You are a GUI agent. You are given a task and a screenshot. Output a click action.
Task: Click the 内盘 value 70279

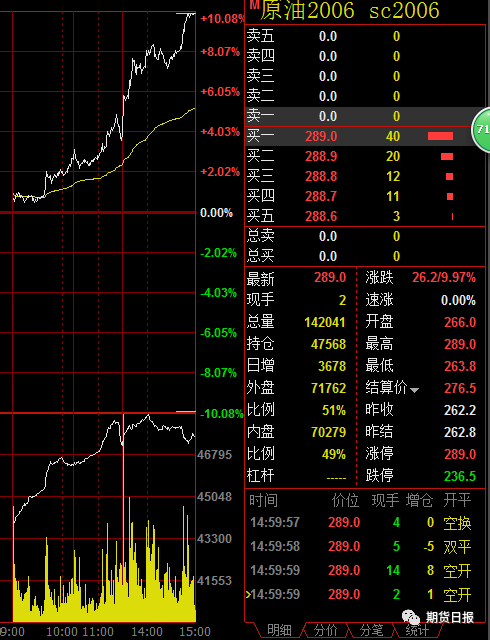pyautogui.click(x=328, y=432)
